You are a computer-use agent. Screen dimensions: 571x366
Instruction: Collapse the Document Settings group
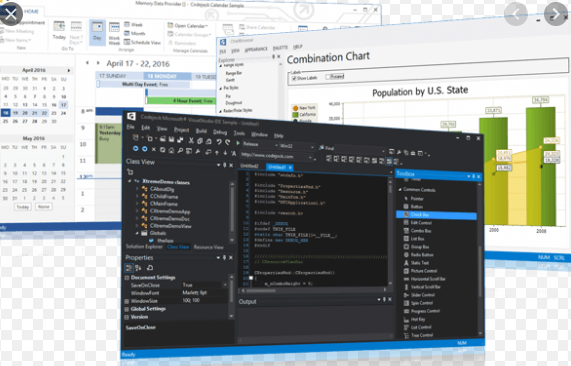[x=127, y=278]
